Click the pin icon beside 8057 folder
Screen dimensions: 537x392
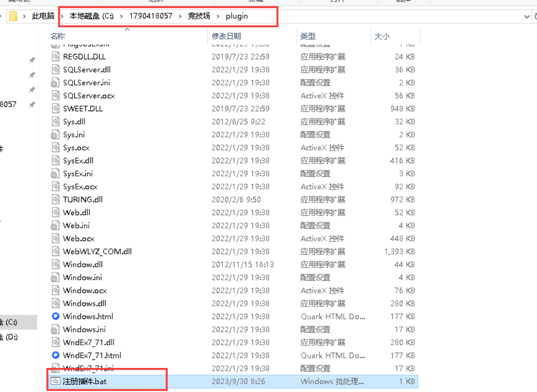tap(32, 104)
